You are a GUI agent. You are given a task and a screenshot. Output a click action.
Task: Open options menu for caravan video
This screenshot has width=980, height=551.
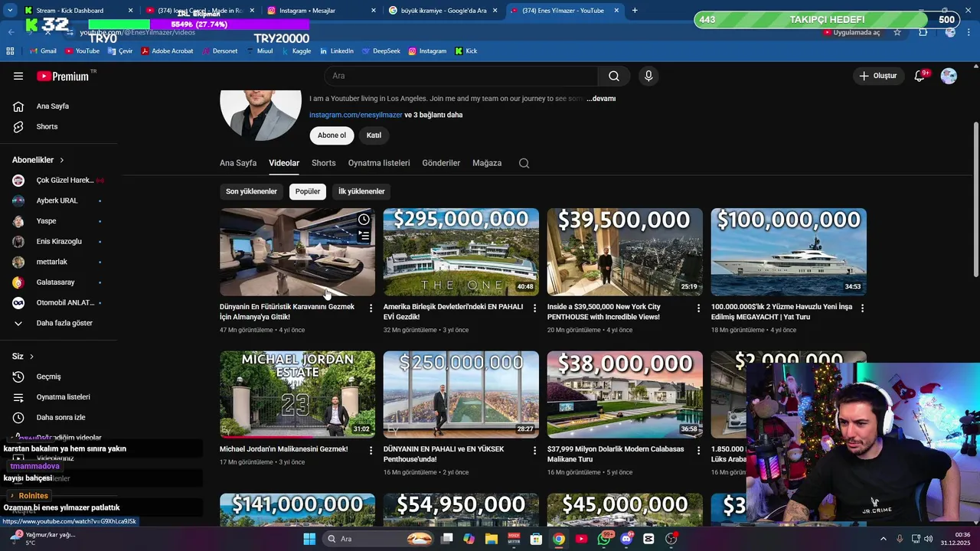pos(371,308)
